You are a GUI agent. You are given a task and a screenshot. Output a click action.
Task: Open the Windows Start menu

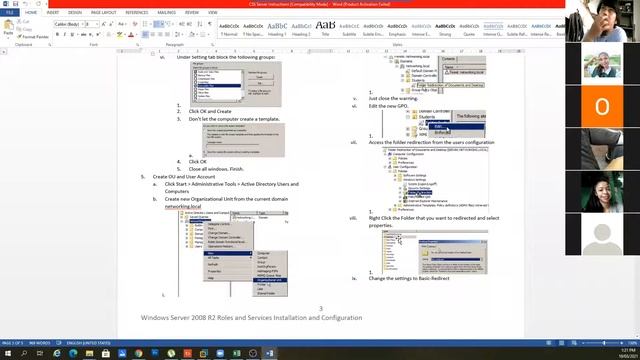(x=8, y=353)
